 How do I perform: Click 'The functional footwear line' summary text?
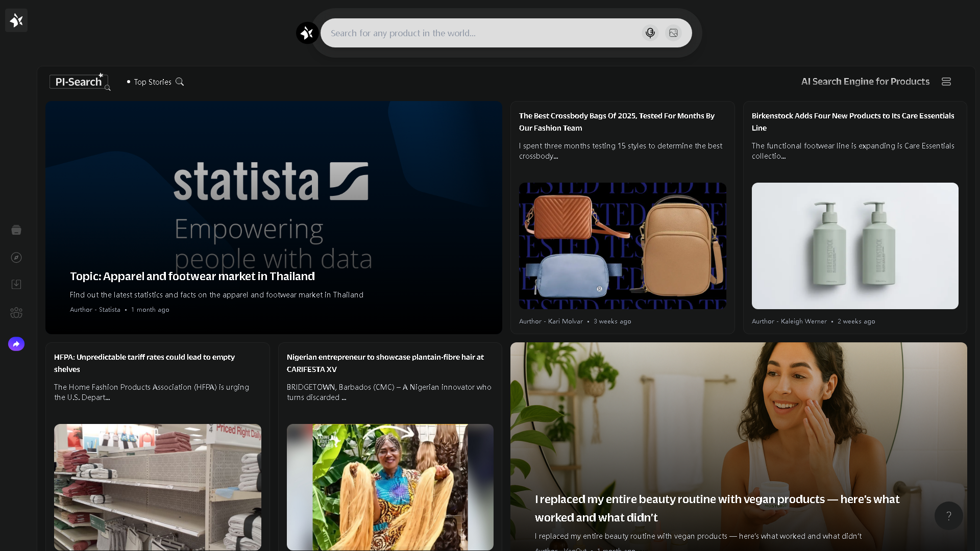(x=853, y=151)
